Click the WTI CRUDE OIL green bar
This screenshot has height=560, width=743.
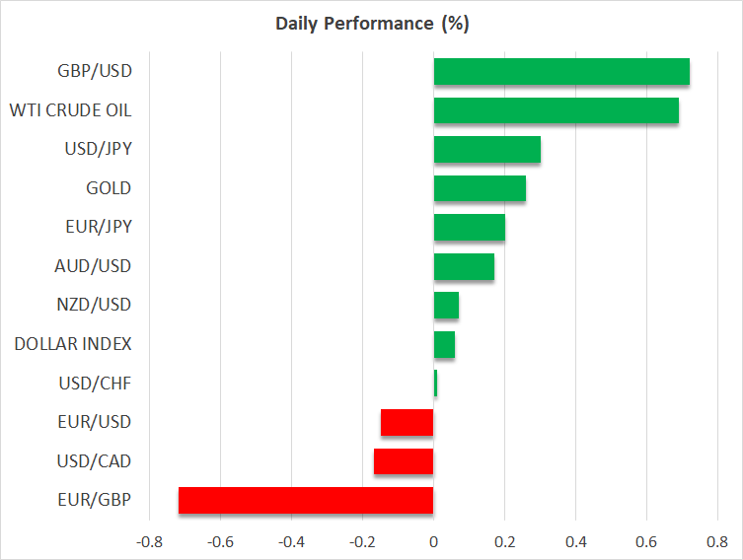[x=556, y=110]
